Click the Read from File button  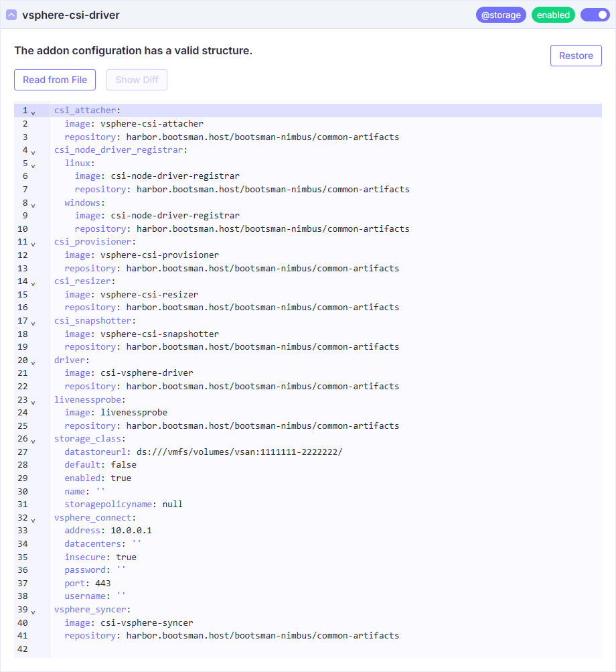(x=55, y=80)
